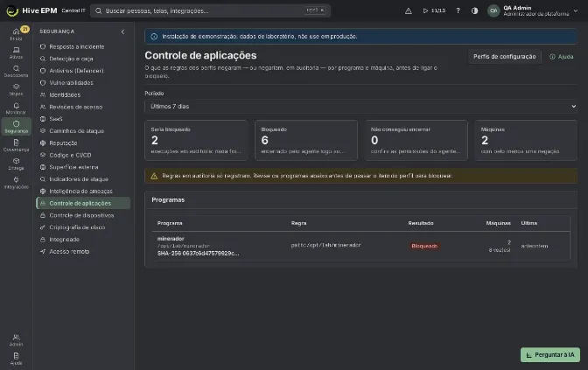Click the Perguntar à IA button
The height and width of the screenshot is (370, 588).
tap(550, 354)
